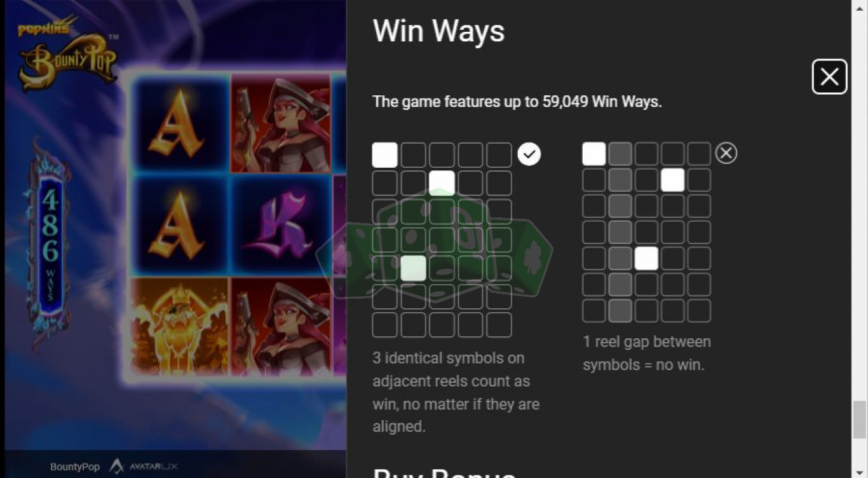The width and height of the screenshot is (868, 478).
Task: Click highlighted second-reel cell in winning grid
Action: pyautogui.click(x=413, y=268)
